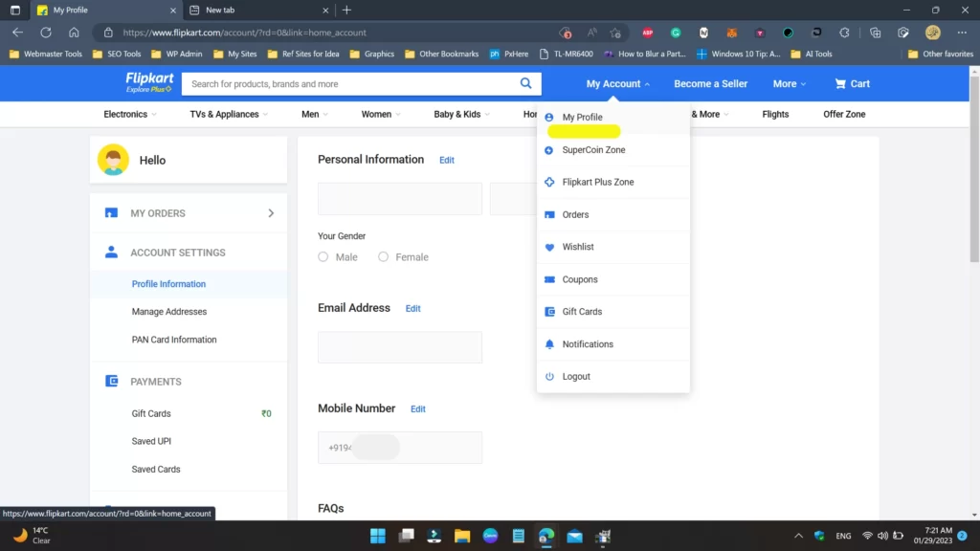The height and width of the screenshot is (551, 980).
Task: Open Profile Information in sidebar
Action: coord(168,284)
